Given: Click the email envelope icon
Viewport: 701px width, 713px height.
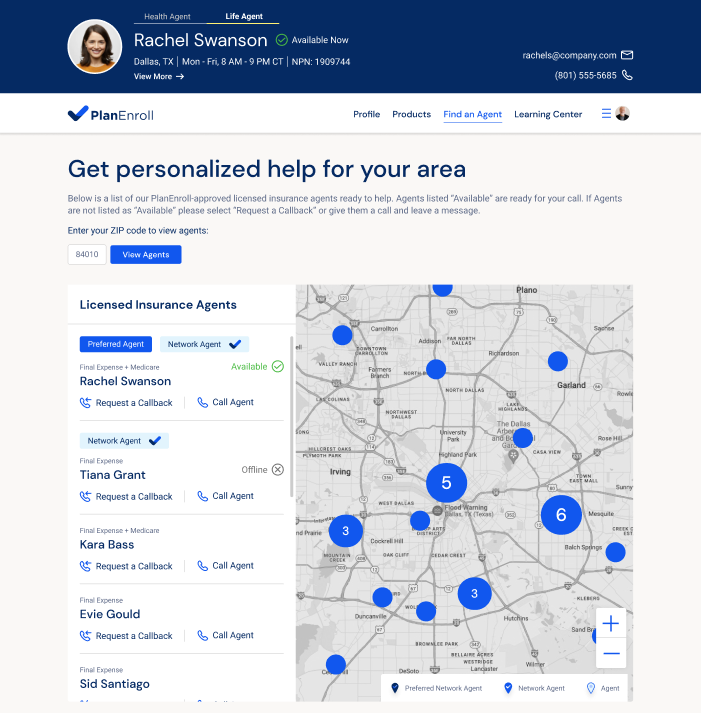Looking at the screenshot, I should (627, 55).
